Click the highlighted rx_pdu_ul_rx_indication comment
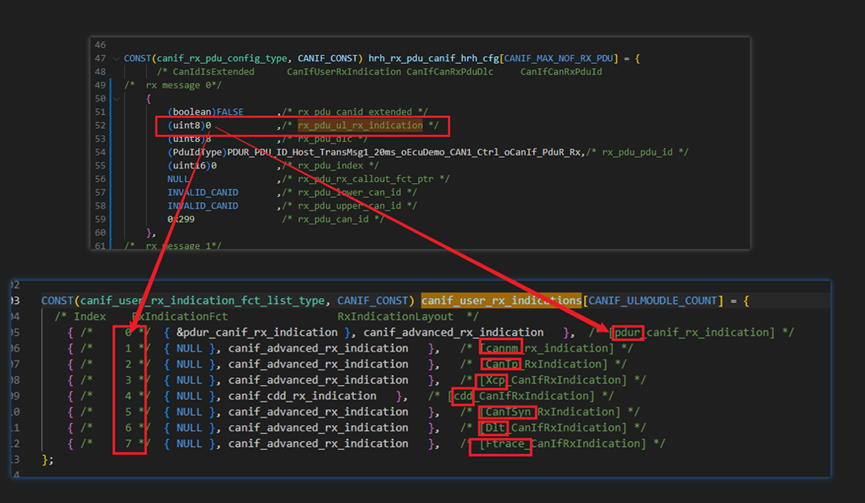Image resolution: width=865 pixels, height=503 pixels. (360, 126)
